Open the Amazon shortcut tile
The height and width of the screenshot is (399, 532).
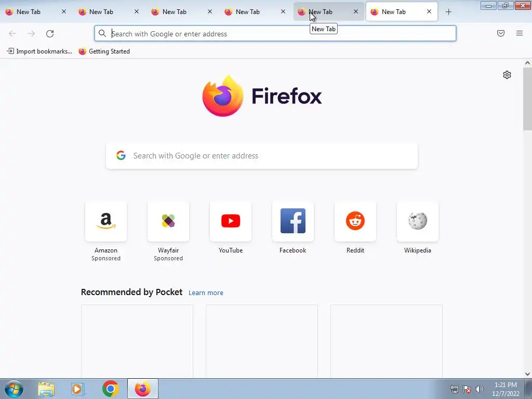[x=106, y=221]
